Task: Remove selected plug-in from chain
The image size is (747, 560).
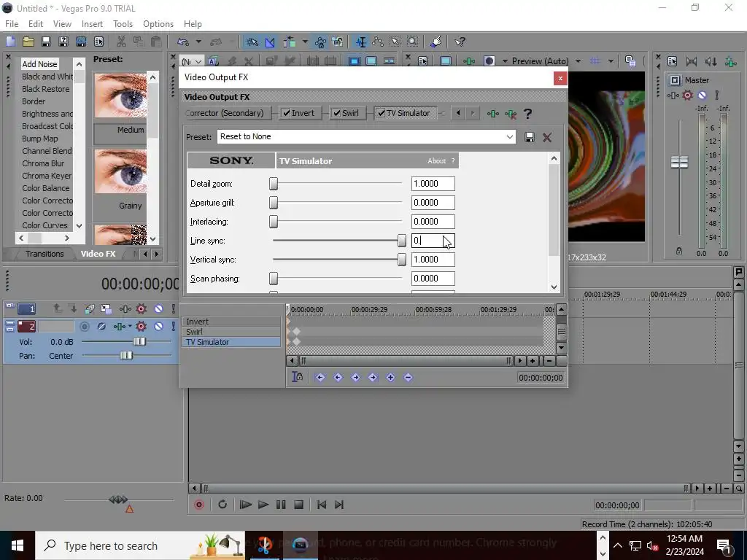Action: pyautogui.click(x=511, y=113)
